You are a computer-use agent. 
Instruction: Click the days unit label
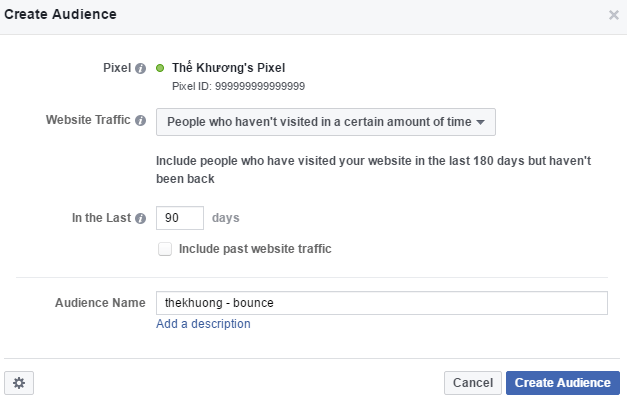(x=225, y=218)
